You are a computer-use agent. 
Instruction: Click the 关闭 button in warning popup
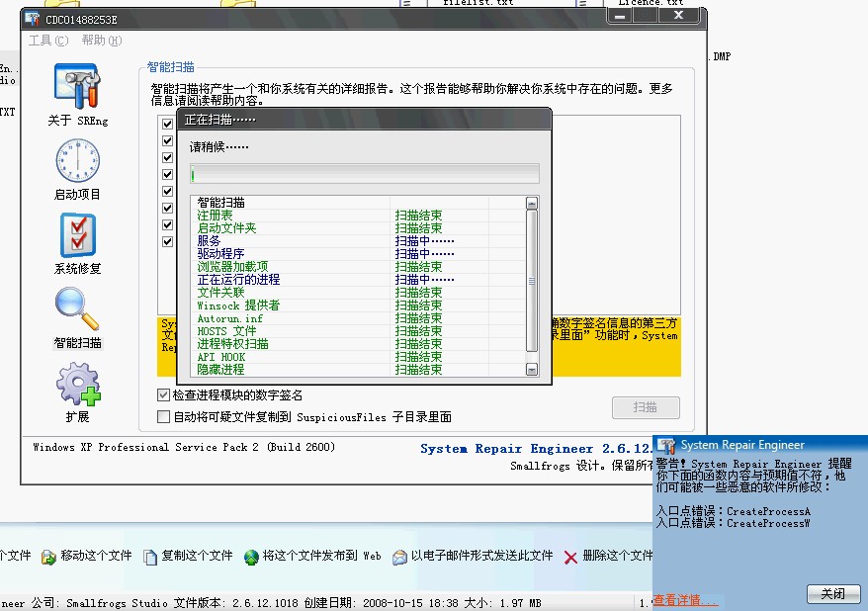pos(832,594)
